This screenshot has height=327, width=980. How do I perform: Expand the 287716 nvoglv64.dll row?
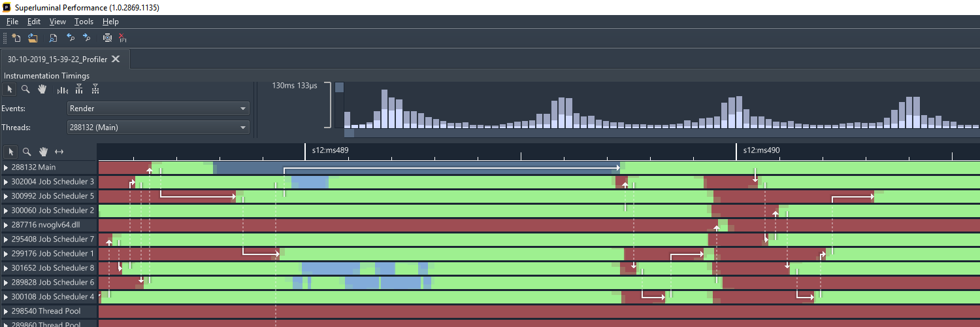point(6,225)
